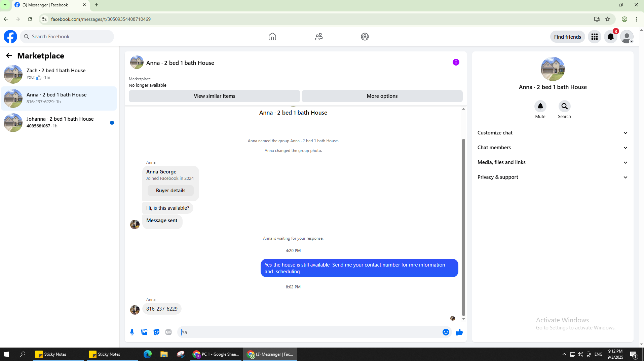
Task: Click Find friends button
Action: [567, 37]
